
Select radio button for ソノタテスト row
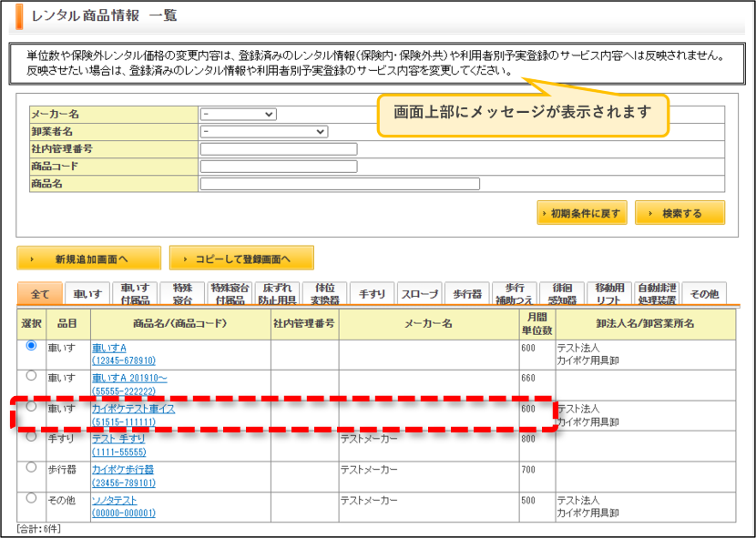click(x=31, y=498)
